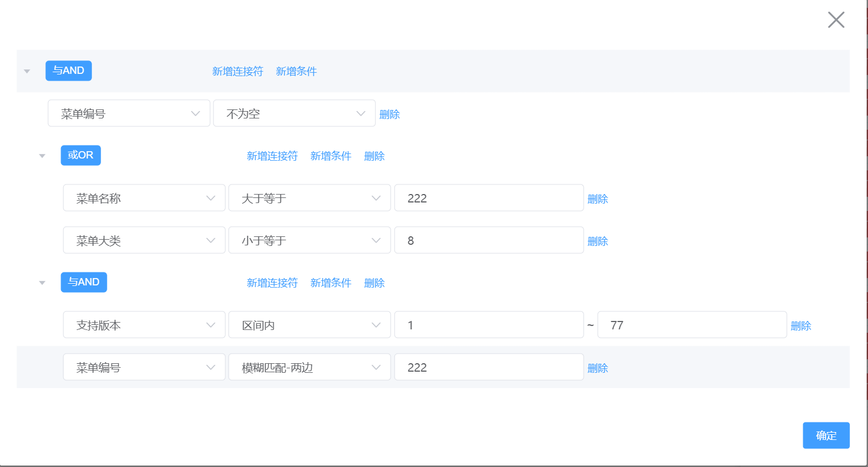Image resolution: width=868 pixels, height=467 pixels.
Task: Open the 不为空 operator dropdown
Action: click(294, 113)
